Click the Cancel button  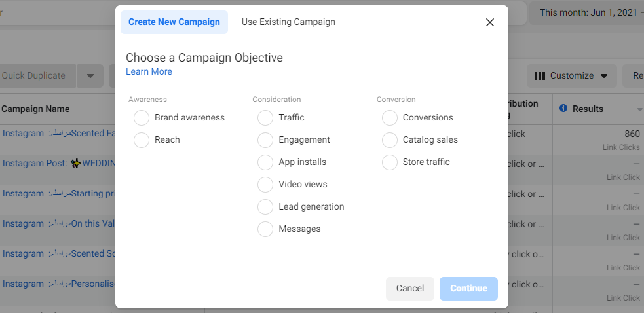[410, 288]
